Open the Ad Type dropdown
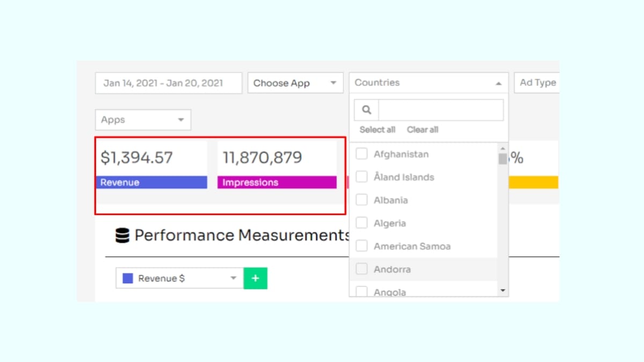The width and height of the screenshot is (644, 362). (537, 83)
